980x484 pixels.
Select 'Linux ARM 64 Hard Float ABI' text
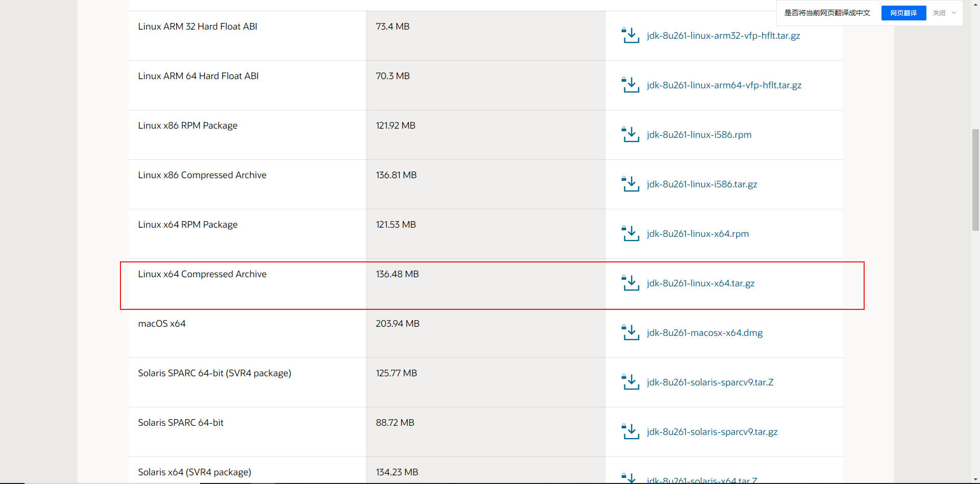click(198, 76)
